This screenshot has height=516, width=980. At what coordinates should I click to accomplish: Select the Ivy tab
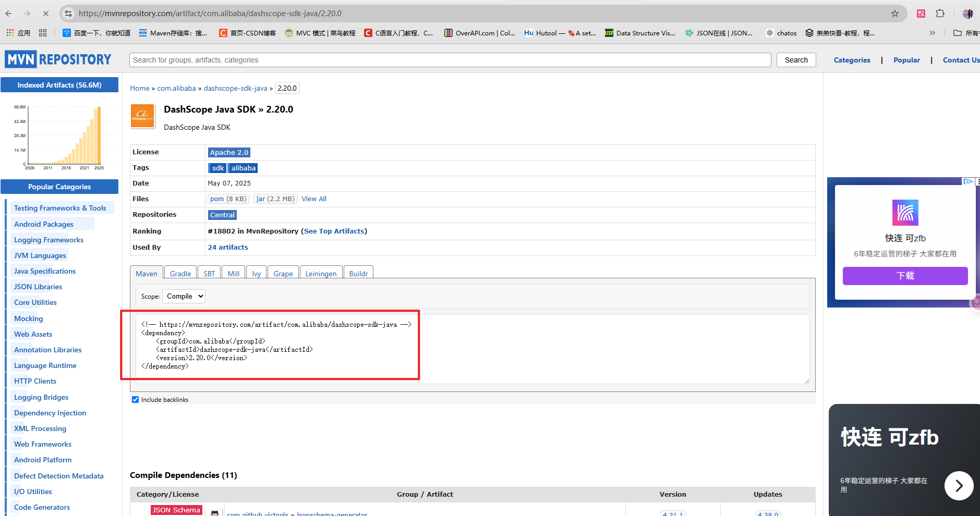click(x=257, y=273)
